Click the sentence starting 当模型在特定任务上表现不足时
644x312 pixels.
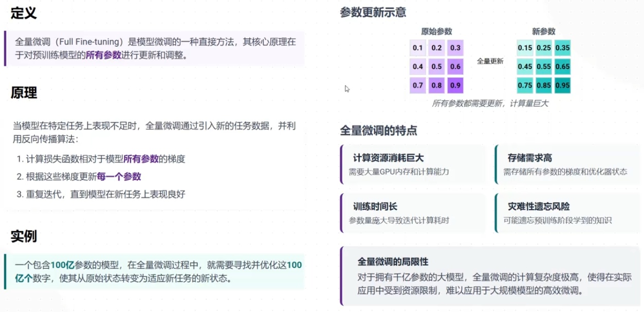pos(154,132)
